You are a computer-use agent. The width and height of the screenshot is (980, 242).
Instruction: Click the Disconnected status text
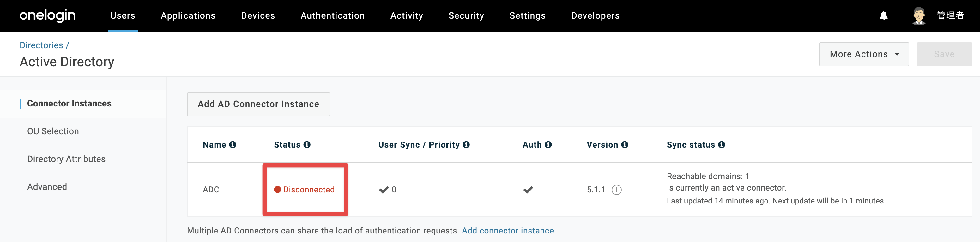click(x=309, y=190)
